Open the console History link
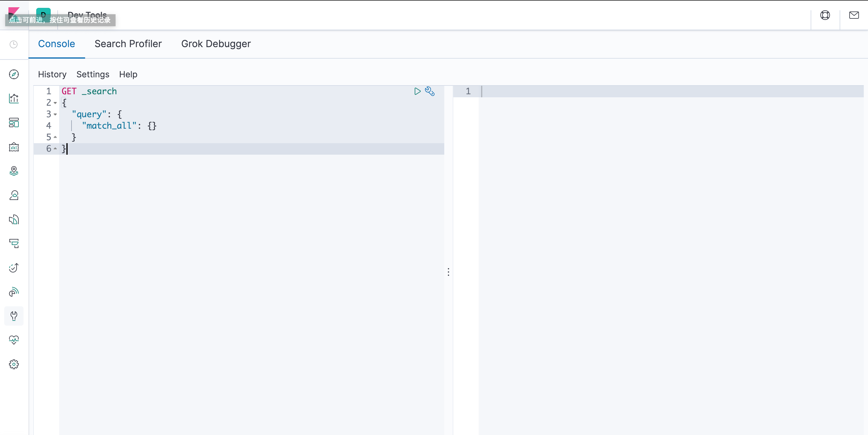 (52, 74)
